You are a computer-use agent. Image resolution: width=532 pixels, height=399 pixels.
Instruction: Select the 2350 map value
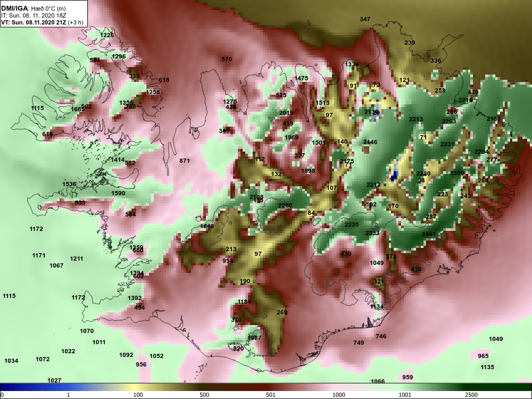(457, 173)
